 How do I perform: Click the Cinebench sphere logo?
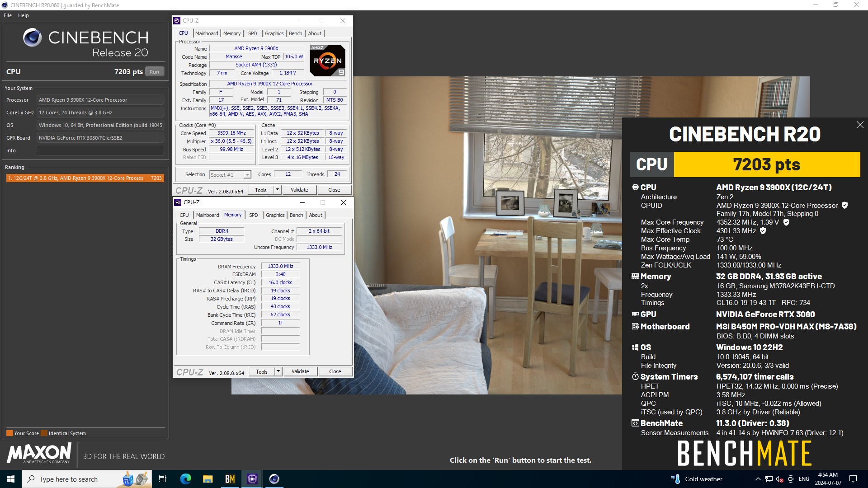(32, 38)
